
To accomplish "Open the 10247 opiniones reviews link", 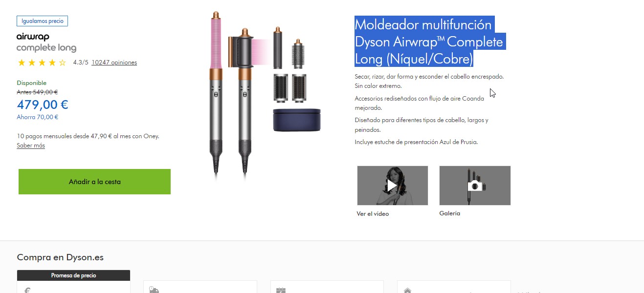I will (x=114, y=63).
